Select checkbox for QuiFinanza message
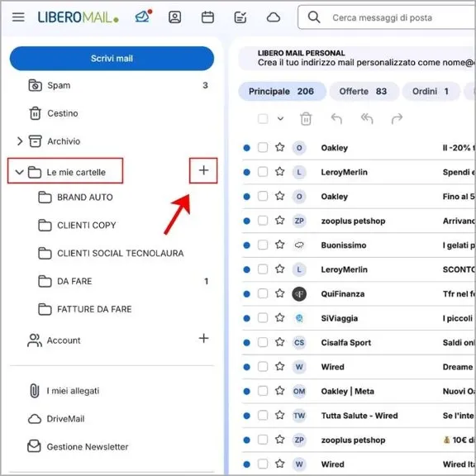The width and height of the screenshot is (476, 476). coord(263,293)
